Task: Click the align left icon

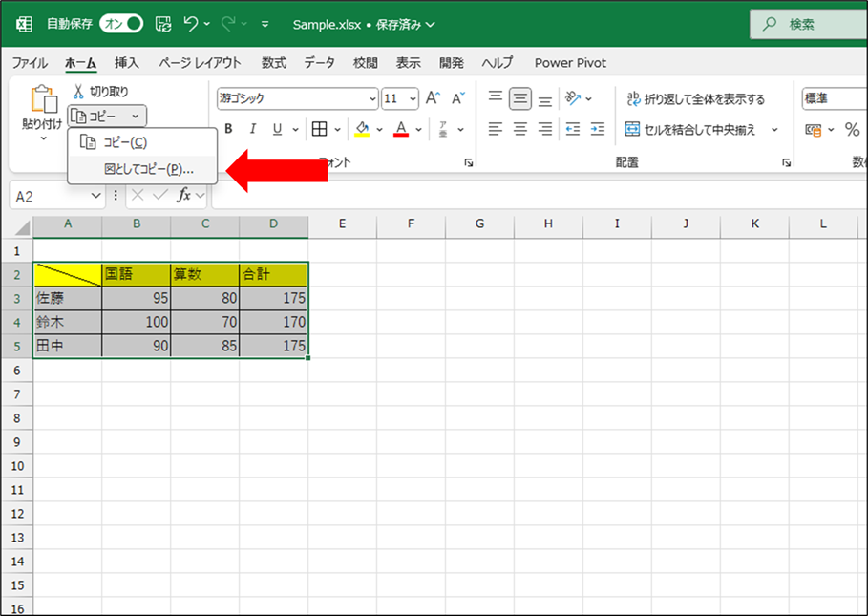Action: (495, 129)
